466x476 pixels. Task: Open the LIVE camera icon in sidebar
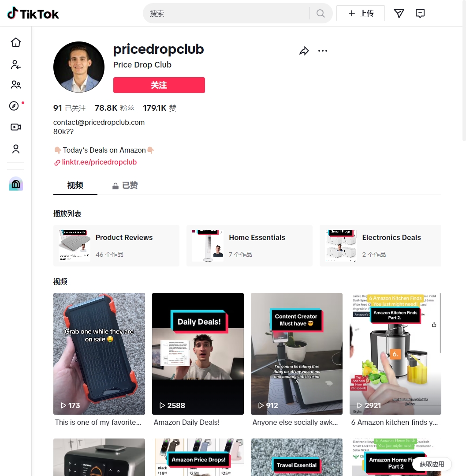16,127
